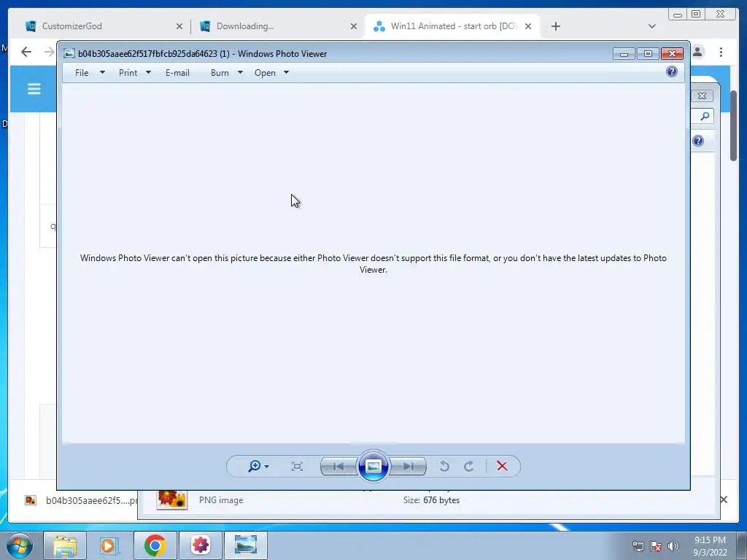This screenshot has width=747, height=560.
Task: Open the Burn menu
Action: pos(220,73)
